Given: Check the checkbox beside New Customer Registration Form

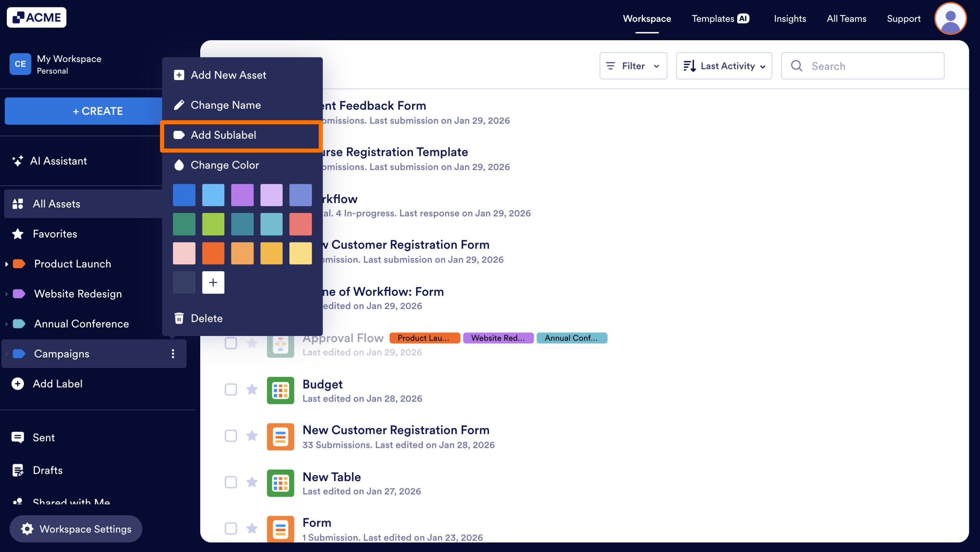Looking at the screenshot, I should pos(231,436).
